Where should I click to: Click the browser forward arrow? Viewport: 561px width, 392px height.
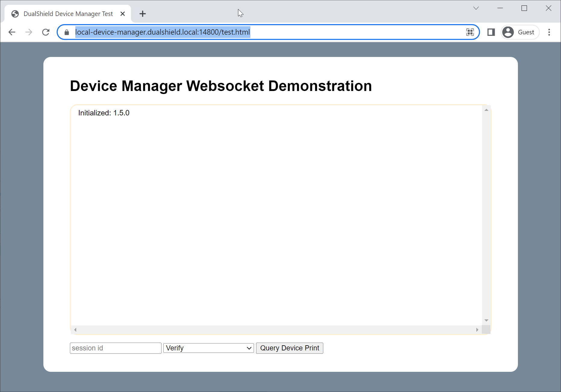click(x=29, y=32)
